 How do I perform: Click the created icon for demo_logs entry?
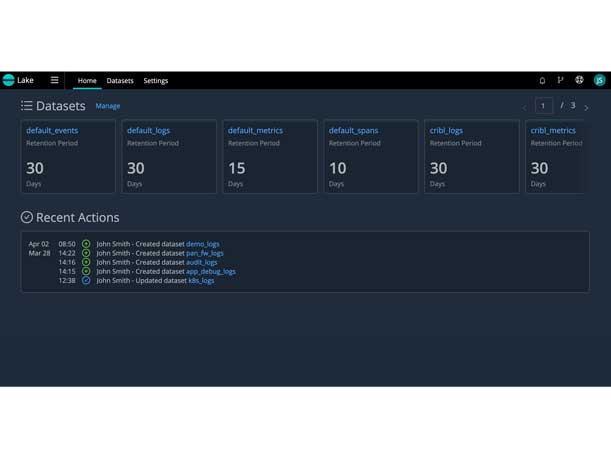pyautogui.click(x=86, y=244)
